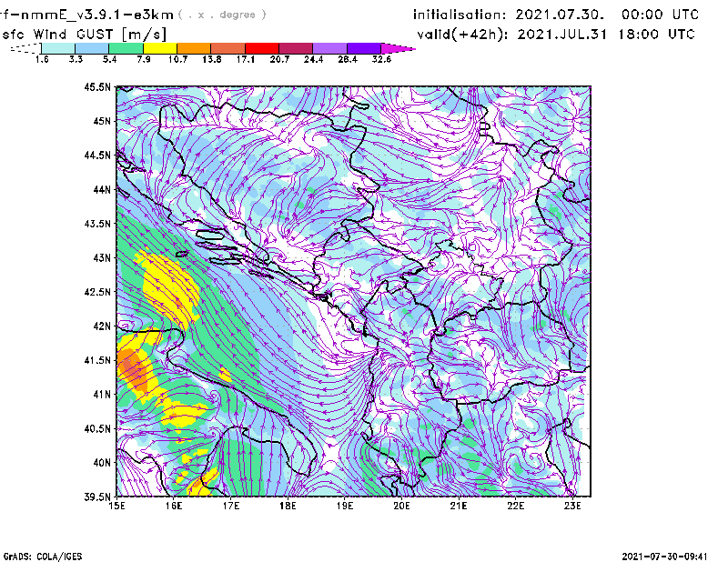This screenshot has height=562, width=728.
Task: Click the white dashed arrow below 1.6 in legend
Action: point(25,48)
